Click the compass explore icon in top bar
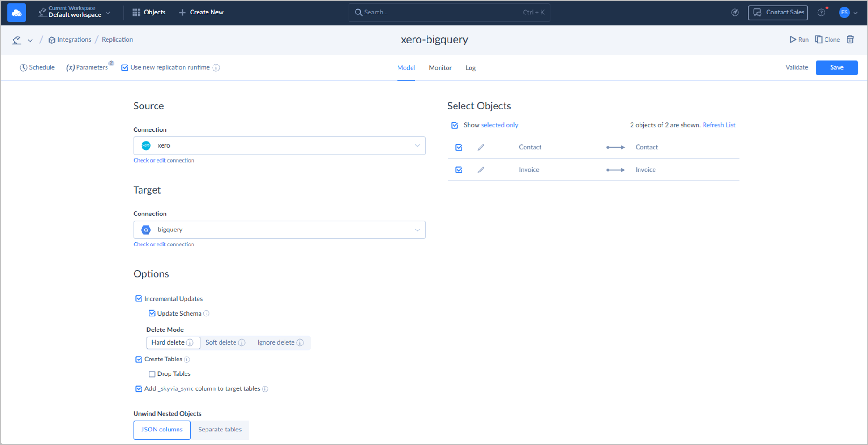The height and width of the screenshot is (445, 868). (x=735, y=13)
